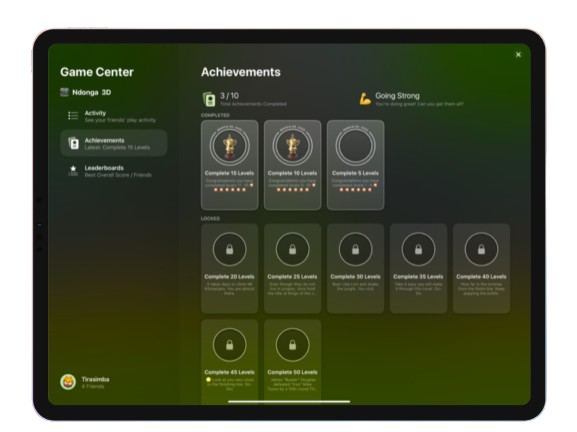Open the Complete 15 Levels achievement card
The image size is (577, 432).
[229, 165]
